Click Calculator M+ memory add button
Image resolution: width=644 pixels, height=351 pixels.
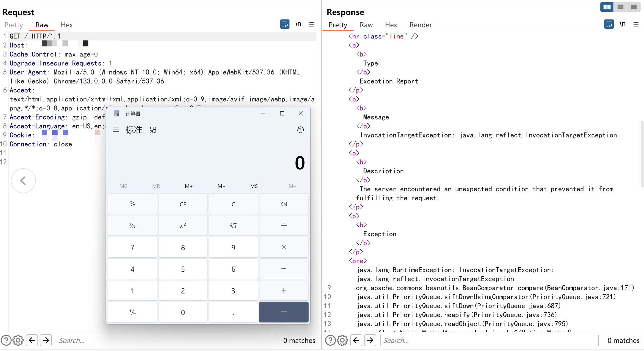(x=188, y=186)
